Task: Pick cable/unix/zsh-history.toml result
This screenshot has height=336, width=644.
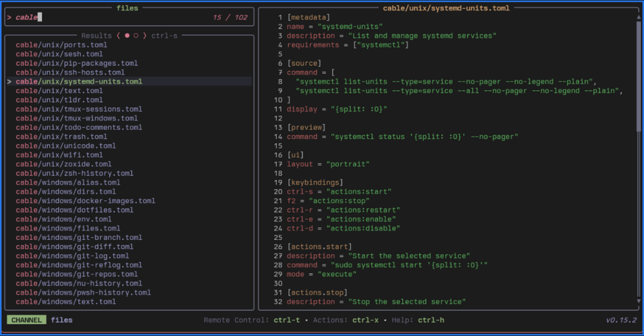Action: tap(74, 173)
